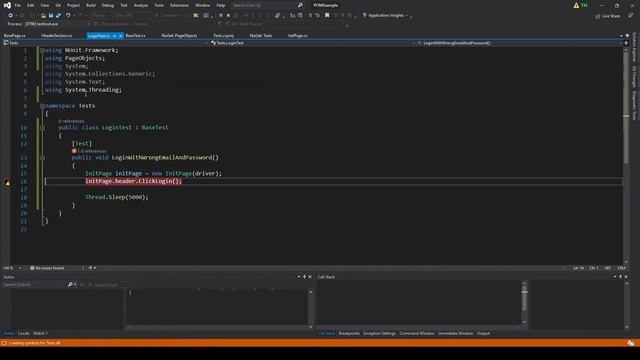Viewport: 640px width, 360px height.
Task: Switch to the BasePage.cs tab
Action: pyautogui.click(x=15, y=36)
